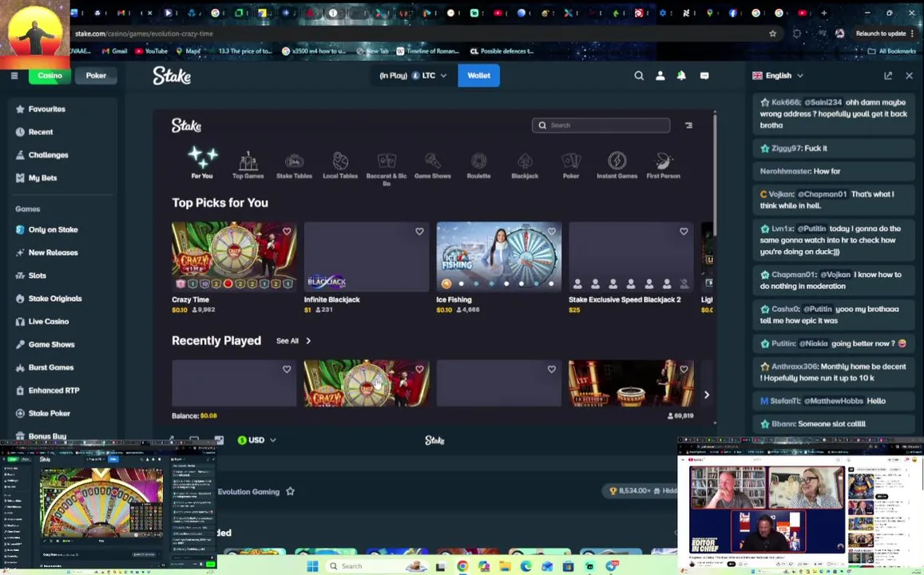Select the Local Tables lobby tab

(x=340, y=165)
